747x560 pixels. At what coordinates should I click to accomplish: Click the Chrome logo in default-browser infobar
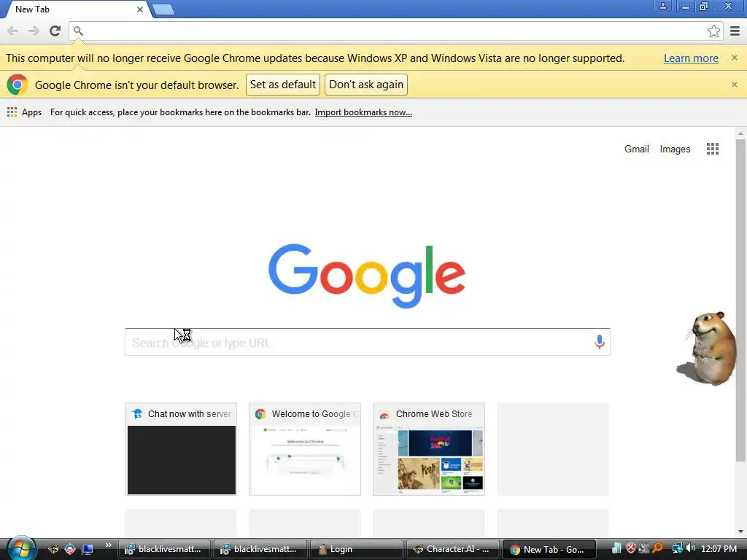click(x=18, y=85)
